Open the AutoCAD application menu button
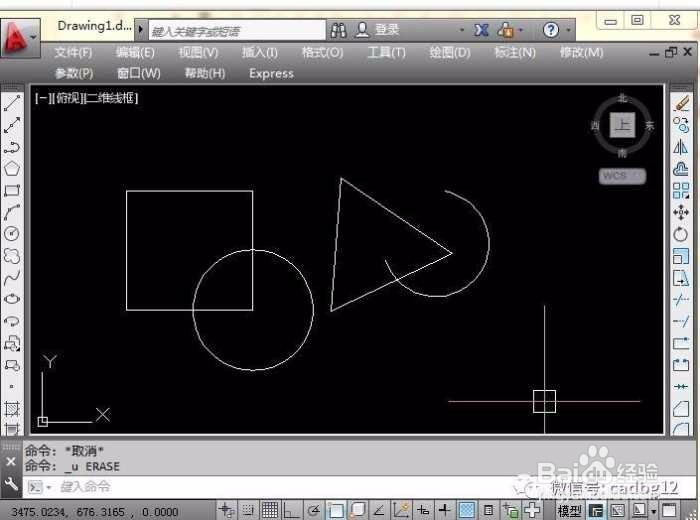700x520 pixels. point(20,38)
